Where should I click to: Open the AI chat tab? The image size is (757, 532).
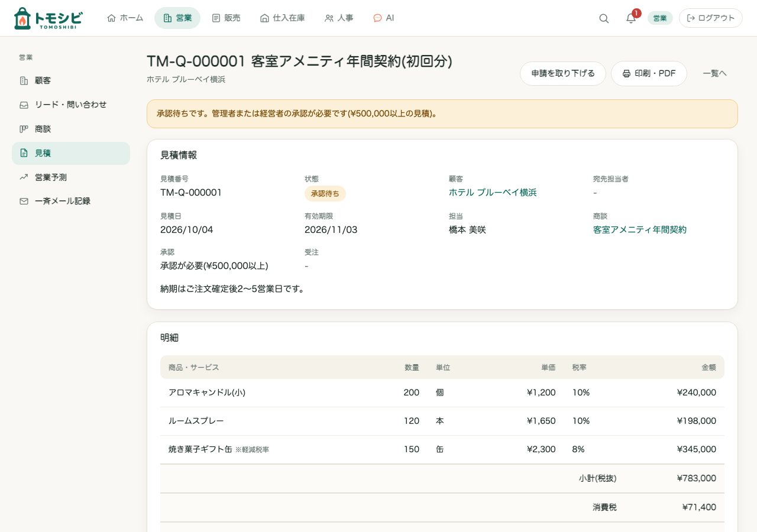tap(384, 18)
